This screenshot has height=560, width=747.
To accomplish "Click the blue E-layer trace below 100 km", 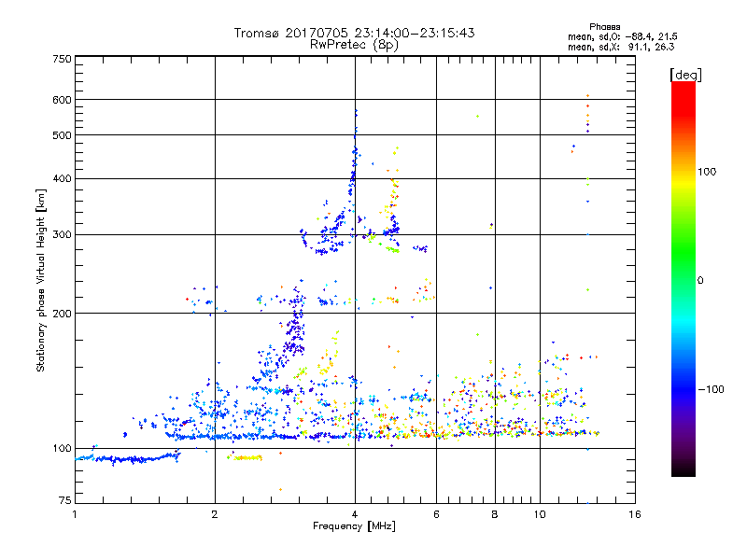I will (x=129, y=459).
